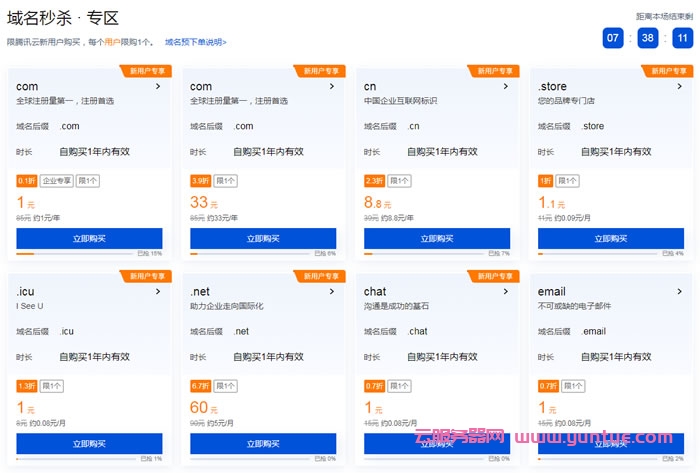This screenshot has width=700, height=473.
Task: Click the chevron on the .net card
Action: click(332, 292)
